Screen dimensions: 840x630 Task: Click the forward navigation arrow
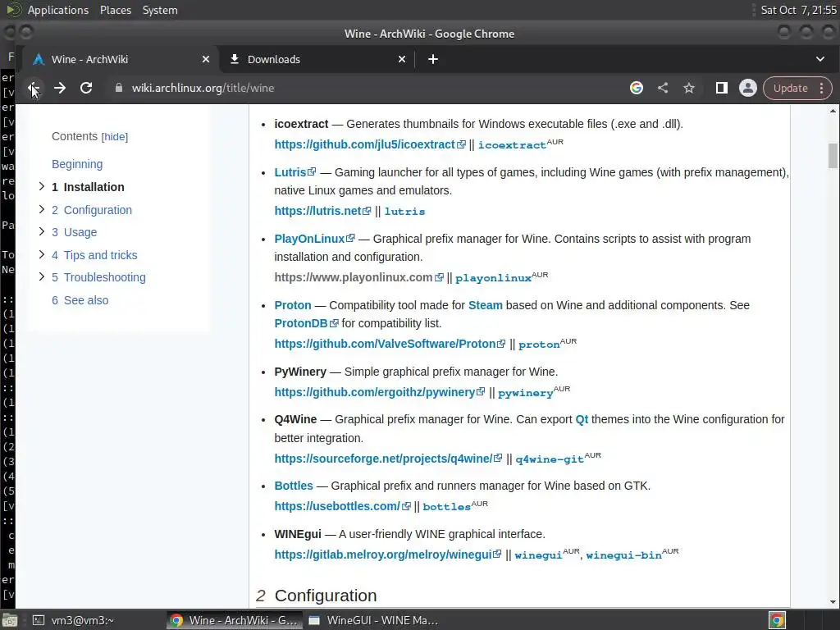tap(59, 89)
